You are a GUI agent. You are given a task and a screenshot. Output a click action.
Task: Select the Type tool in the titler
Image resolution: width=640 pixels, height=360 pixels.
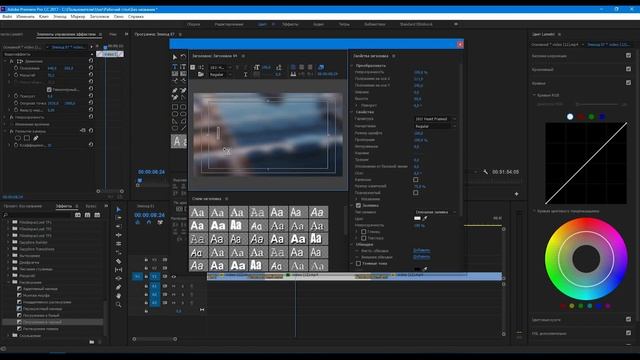click(175, 67)
